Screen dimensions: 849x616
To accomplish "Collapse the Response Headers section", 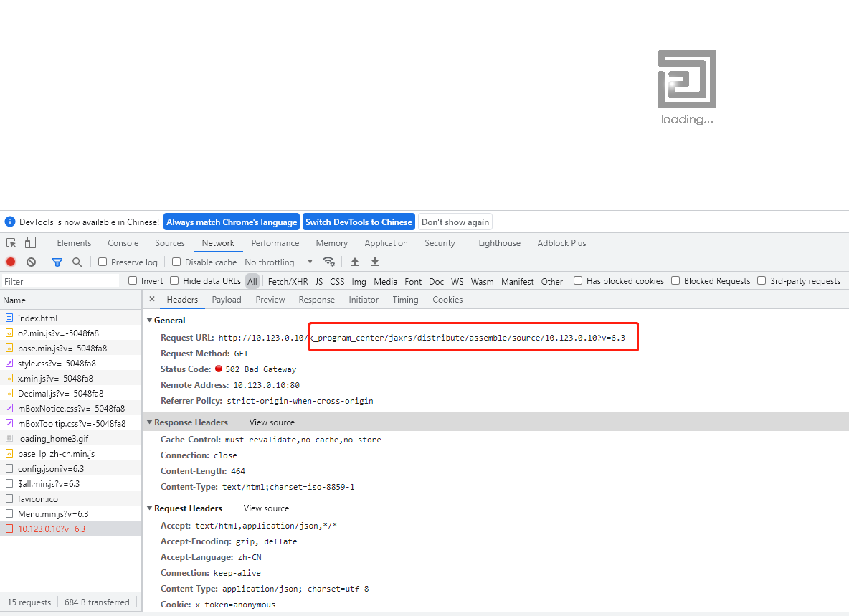I will point(149,422).
